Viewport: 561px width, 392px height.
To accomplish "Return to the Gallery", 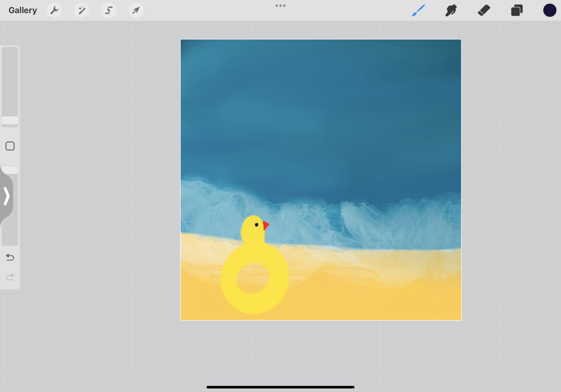I will [x=23, y=10].
